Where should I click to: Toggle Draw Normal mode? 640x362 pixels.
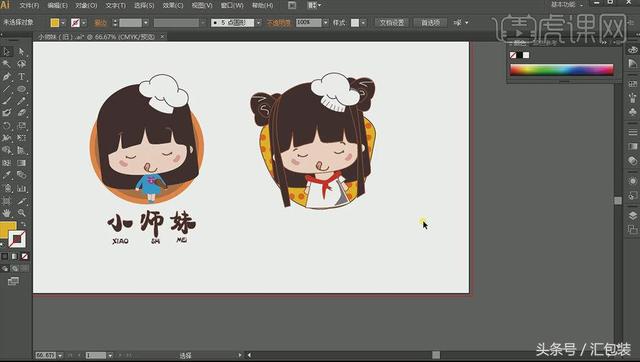[x=4, y=269]
